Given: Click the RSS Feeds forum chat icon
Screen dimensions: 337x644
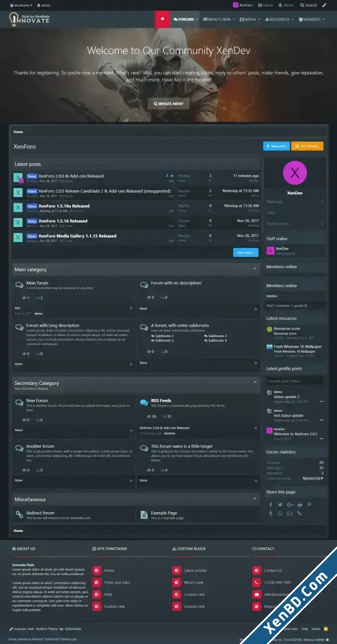Looking at the screenshot, I should 144,403.
